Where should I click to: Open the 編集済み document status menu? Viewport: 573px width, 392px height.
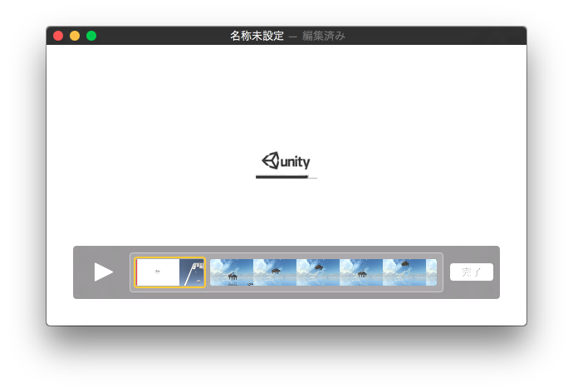pyautogui.click(x=323, y=36)
